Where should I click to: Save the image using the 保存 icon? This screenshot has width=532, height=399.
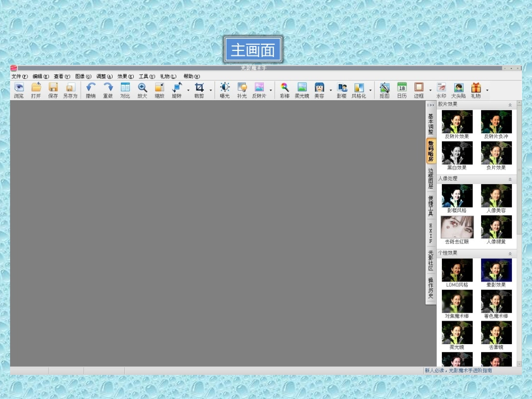[x=53, y=90]
